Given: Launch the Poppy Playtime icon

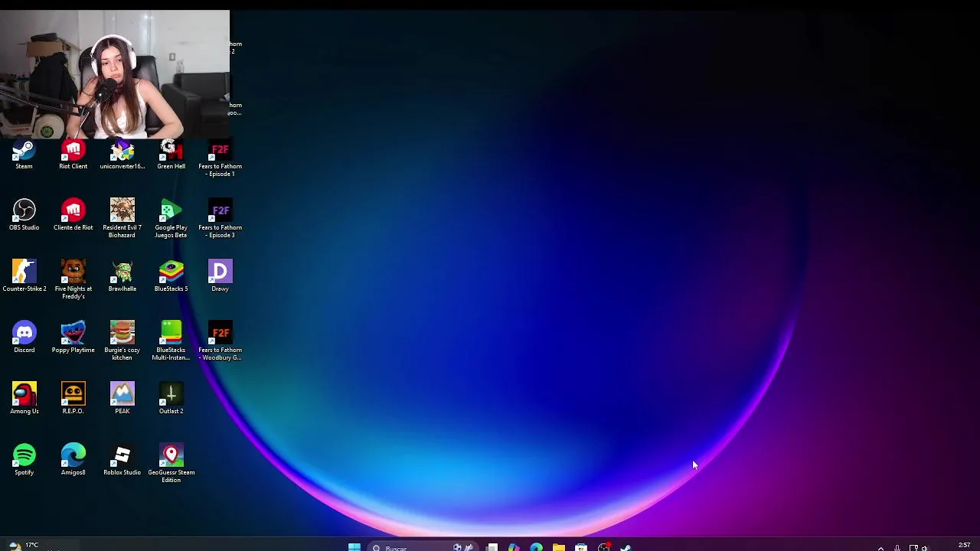Looking at the screenshot, I should point(73,337).
